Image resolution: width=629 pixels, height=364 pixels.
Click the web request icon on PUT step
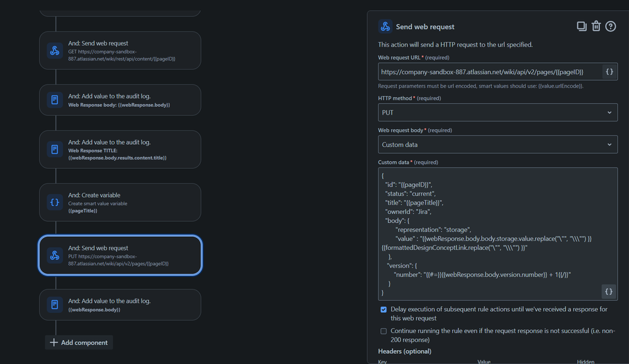point(55,255)
